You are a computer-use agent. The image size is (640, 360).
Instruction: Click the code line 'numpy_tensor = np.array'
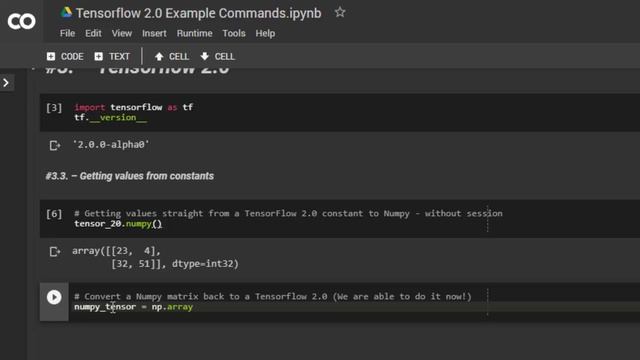click(133, 307)
